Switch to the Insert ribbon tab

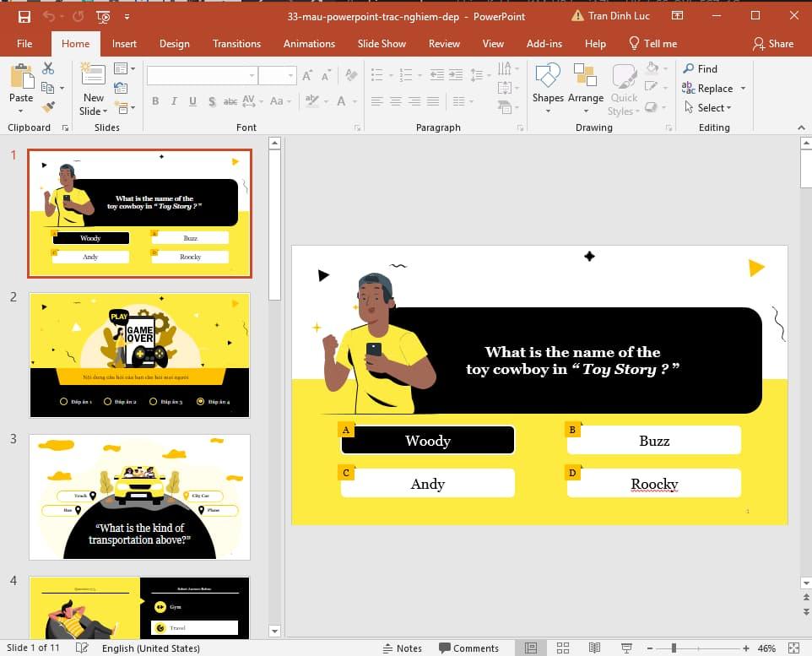click(x=124, y=43)
